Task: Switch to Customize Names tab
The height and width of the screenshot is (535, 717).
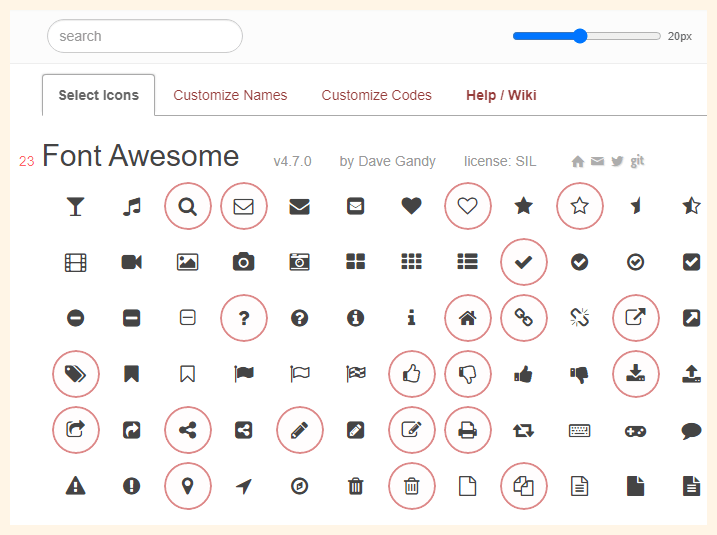Action: click(x=230, y=95)
